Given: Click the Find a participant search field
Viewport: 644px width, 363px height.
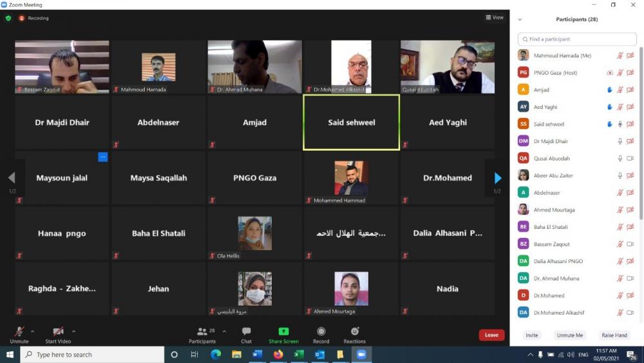Looking at the screenshot, I should pos(577,39).
